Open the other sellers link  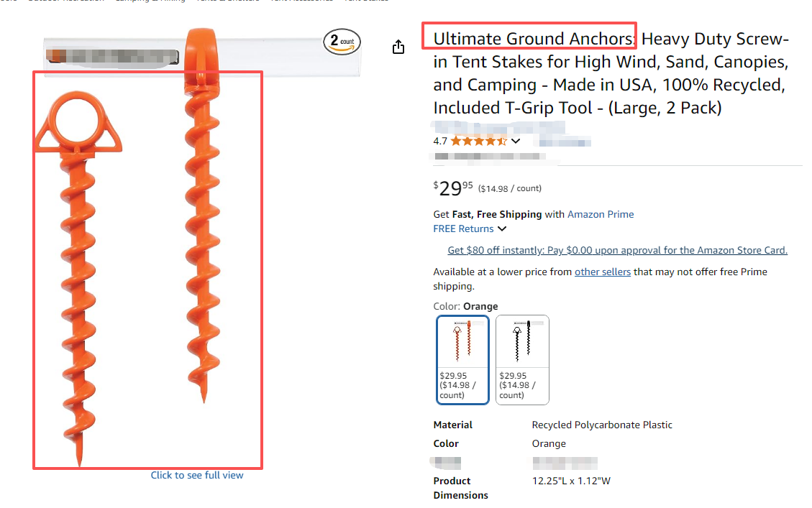[603, 272]
